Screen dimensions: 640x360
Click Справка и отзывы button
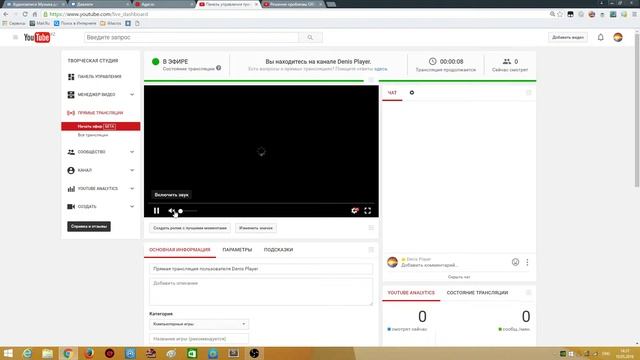click(89, 227)
